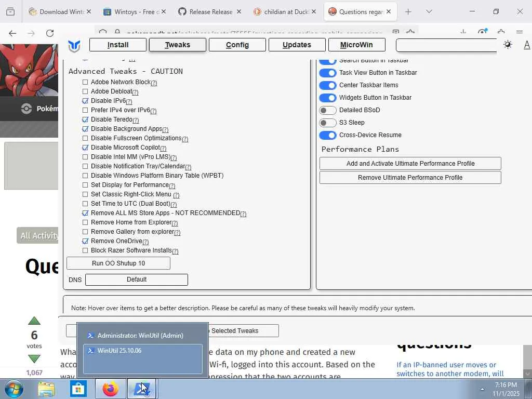Screen dimensions: 532x399
Task: Go back with the browser back arrow
Action: point(12,33)
